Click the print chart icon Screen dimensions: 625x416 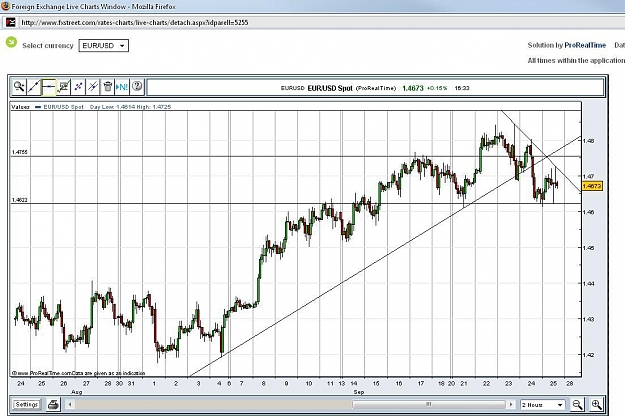point(53,404)
